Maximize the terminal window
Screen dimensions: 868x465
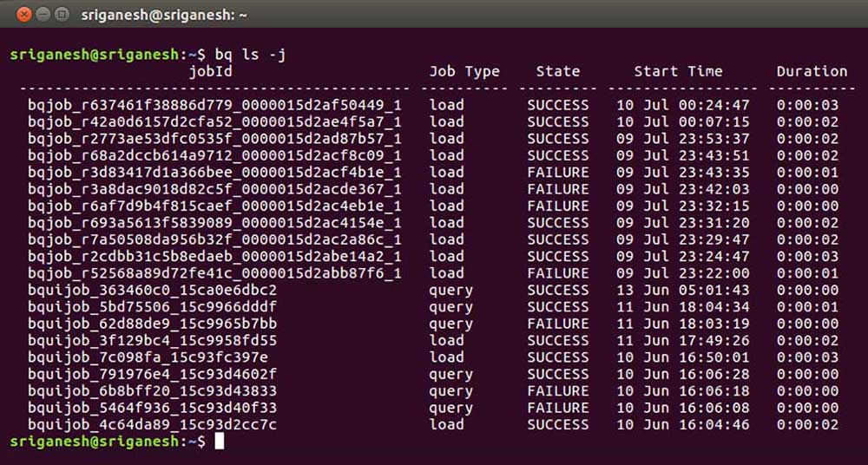point(62,15)
